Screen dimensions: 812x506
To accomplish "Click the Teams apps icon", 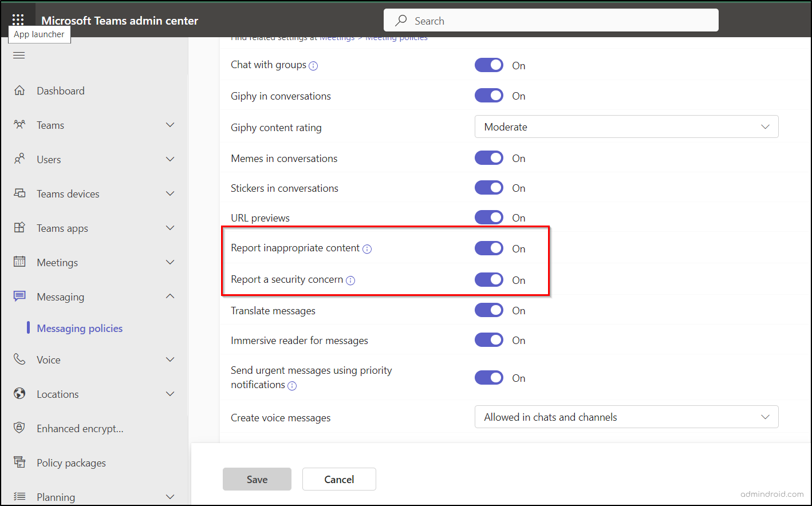I will (x=19, y=228).
